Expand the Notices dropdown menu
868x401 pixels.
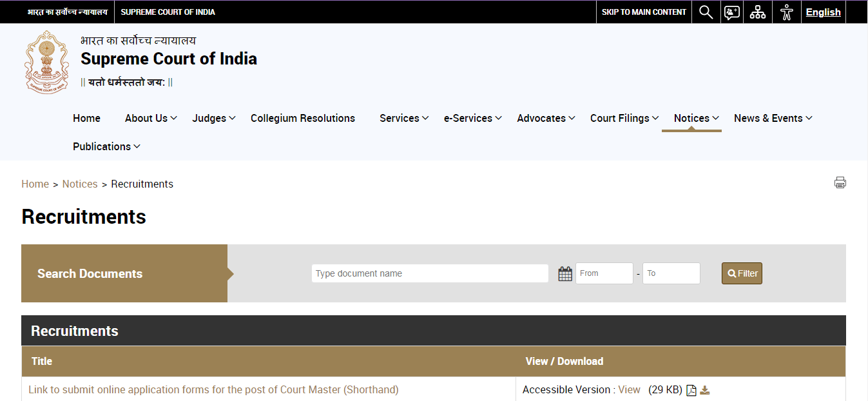pos(691,118)
